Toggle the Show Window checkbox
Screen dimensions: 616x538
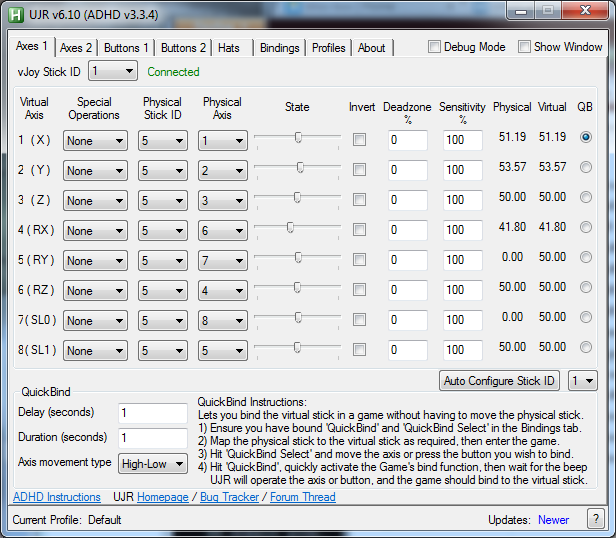[x=525, y=47]
